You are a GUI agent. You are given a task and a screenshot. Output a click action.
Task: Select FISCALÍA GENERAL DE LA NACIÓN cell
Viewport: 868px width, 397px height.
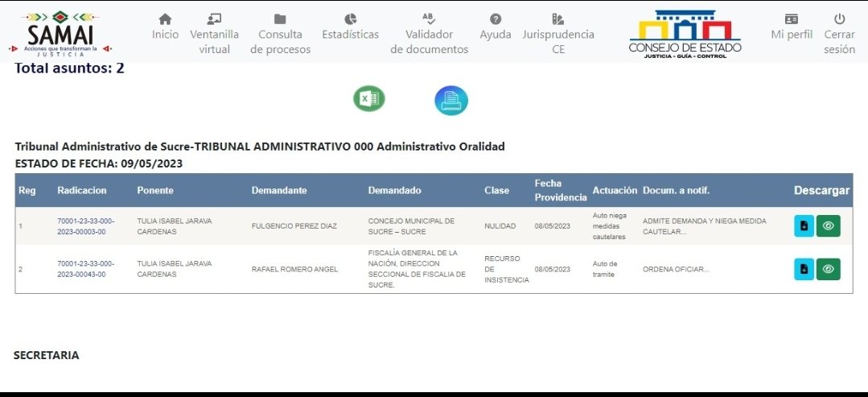coord(417,269)
